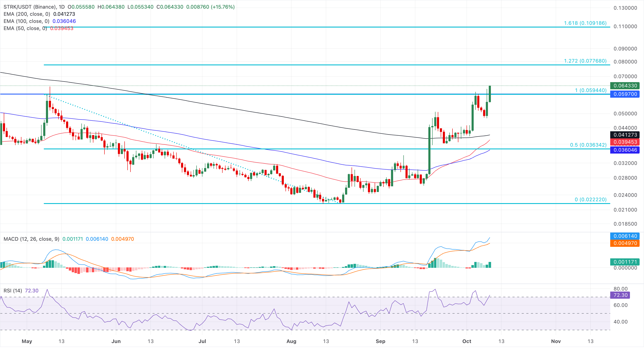This screenshot has width=644, height=351.
Task: Click the Sep label on time axis
Action: (x=380, y=341)
